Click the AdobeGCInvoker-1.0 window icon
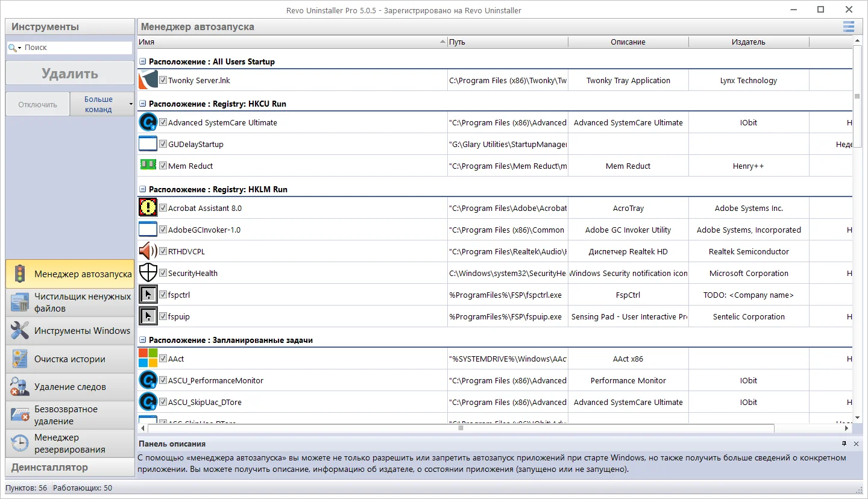This screenshot has height=499, width=868. 148,230
